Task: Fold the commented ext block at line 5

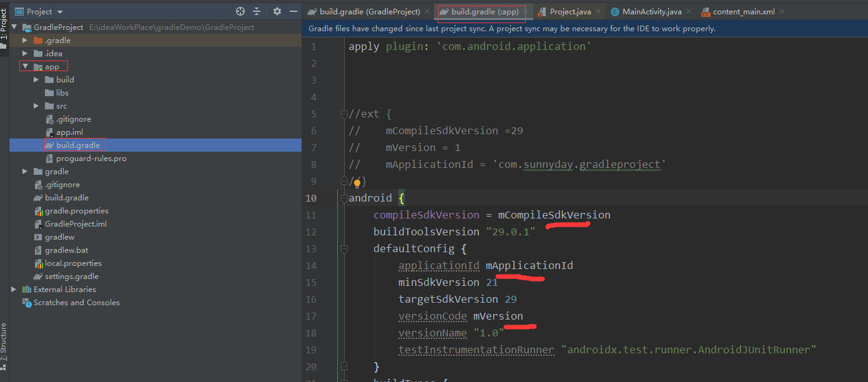Action: click(343, 114)
